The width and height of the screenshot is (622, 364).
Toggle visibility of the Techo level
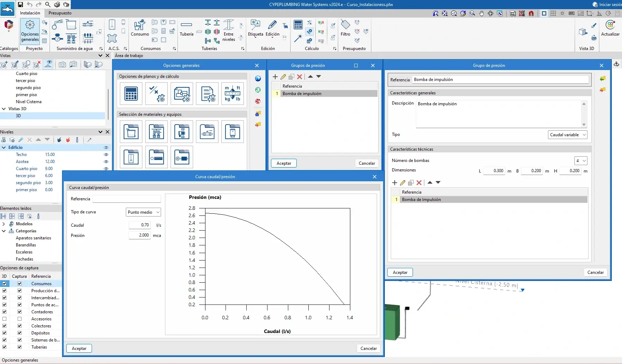(x=105, y=155)
